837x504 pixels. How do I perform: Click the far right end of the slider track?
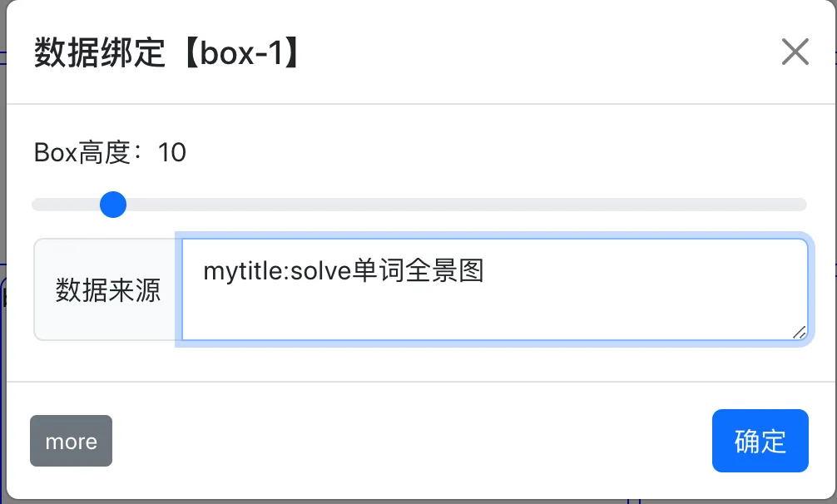click(x=799, y=205)
